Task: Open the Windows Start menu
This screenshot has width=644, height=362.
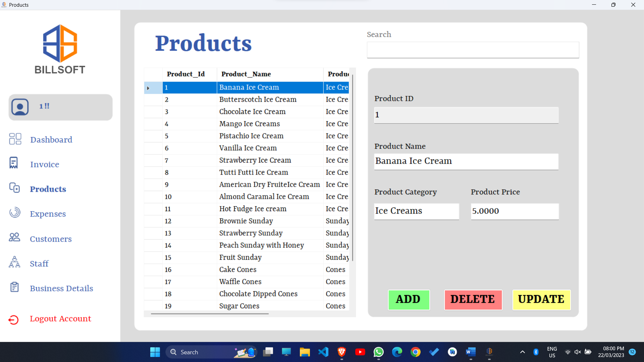Action: (x=155, y=352)
